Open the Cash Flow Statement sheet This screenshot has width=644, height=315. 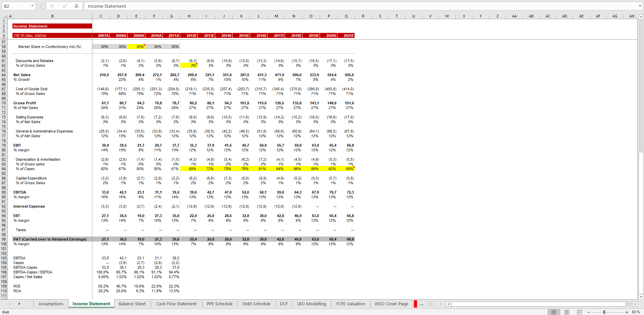(176, 304)
